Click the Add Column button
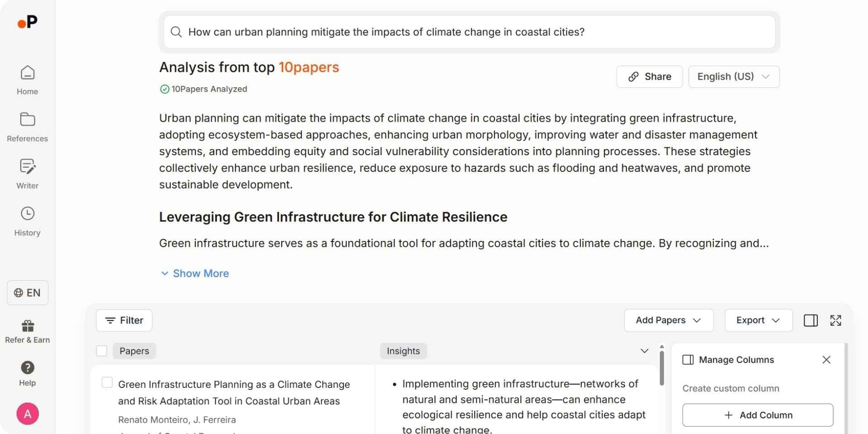This screenshot has height=434, width=868. (757, 415)
